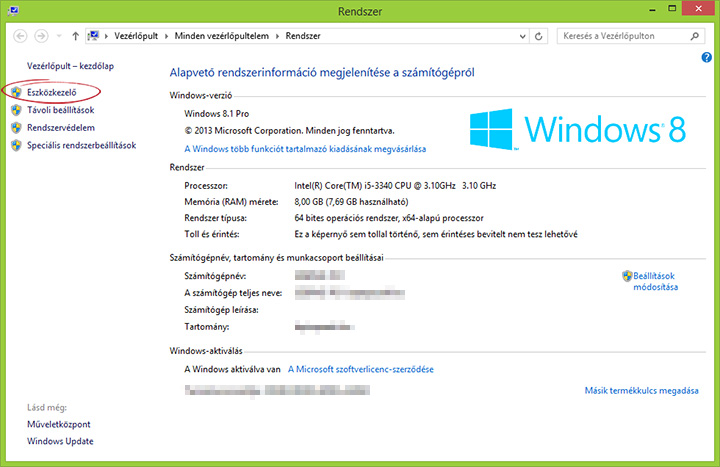720x467 pixels.
Task: Go back using the Back arrow button
Action: [18, 35]
